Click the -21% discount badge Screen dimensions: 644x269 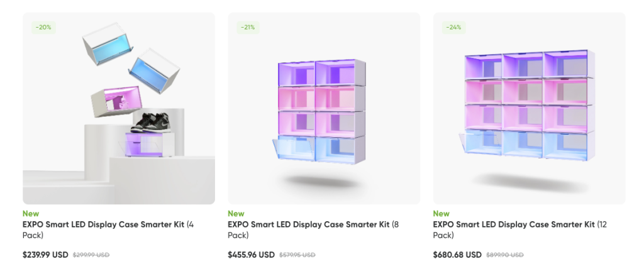(249, 28)
